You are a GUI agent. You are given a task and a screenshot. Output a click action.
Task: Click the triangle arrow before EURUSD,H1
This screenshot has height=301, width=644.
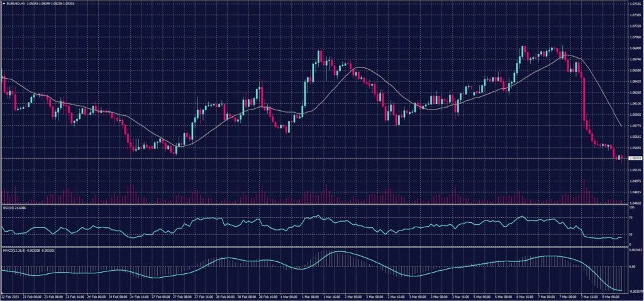pyautogui.click(x=4, y=4)
